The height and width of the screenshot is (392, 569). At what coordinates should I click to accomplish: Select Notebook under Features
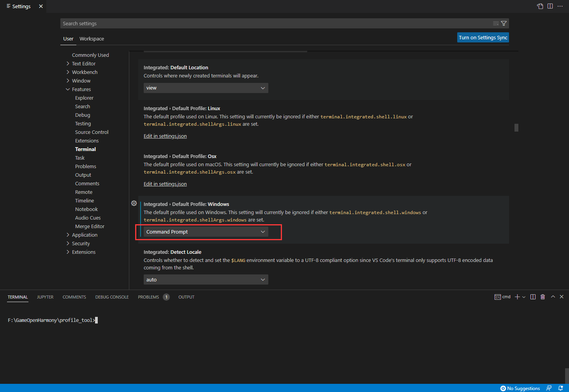pyautogui.click(x=86, y=209)
